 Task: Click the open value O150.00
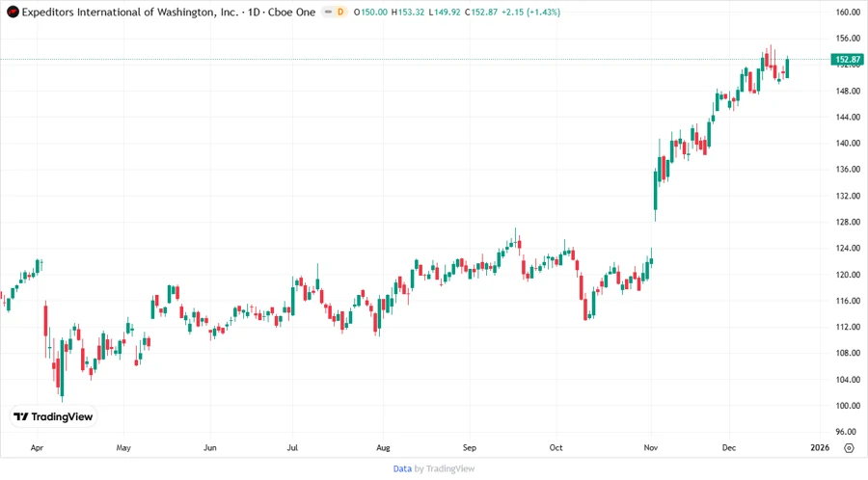370,12
